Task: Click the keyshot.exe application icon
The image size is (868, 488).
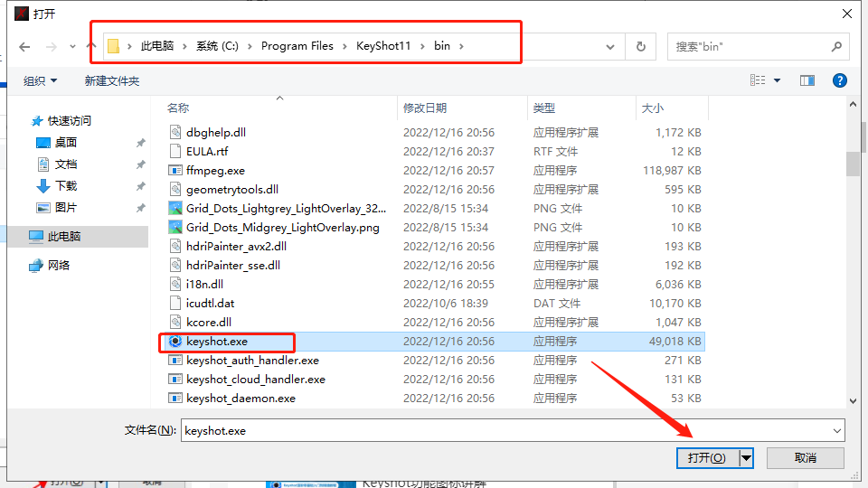Action: point(175,342)
